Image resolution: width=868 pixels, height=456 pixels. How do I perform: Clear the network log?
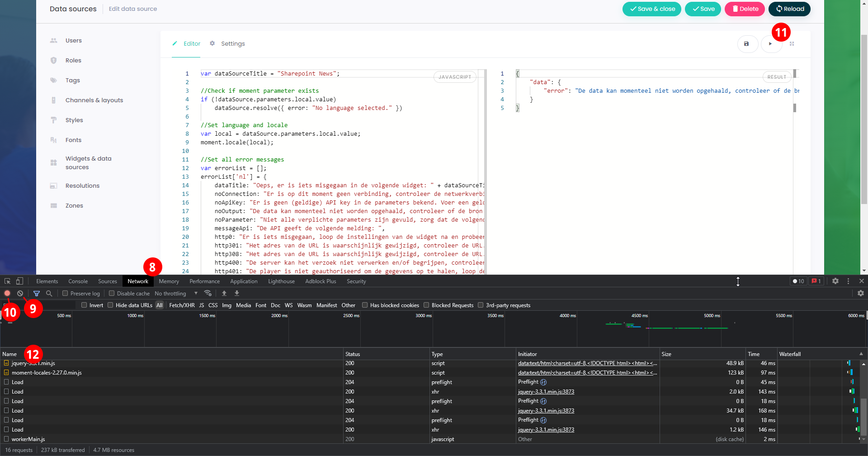[x=20, y=294]
